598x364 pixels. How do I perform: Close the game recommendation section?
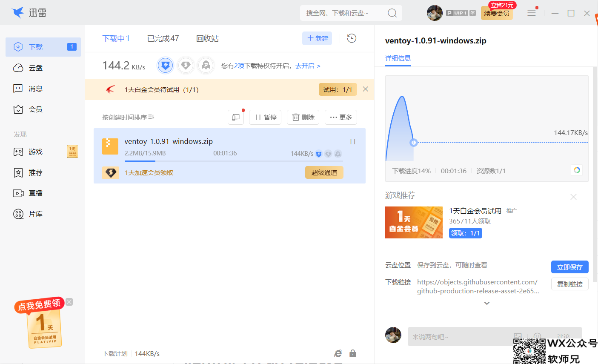coord(573,197)
